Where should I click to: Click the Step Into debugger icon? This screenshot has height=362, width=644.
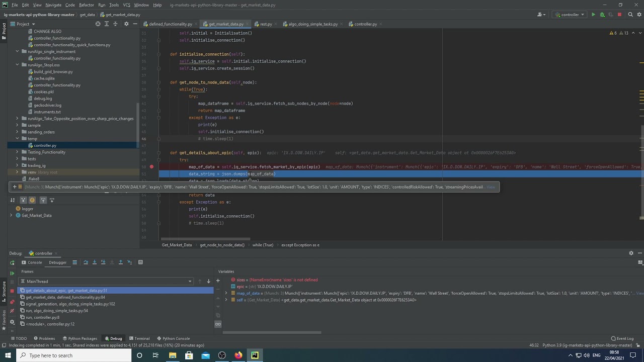(x=94, y=262)
